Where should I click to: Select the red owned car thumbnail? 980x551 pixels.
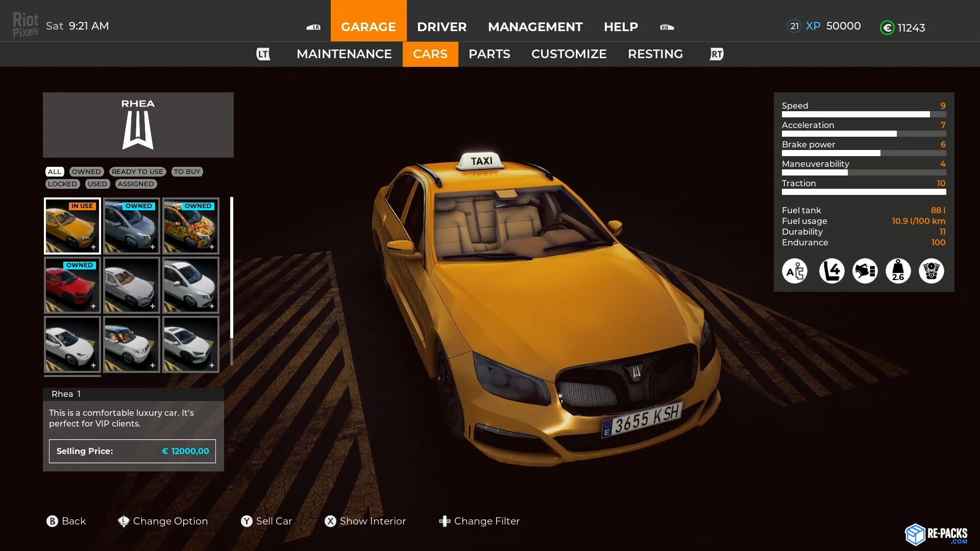72,285
